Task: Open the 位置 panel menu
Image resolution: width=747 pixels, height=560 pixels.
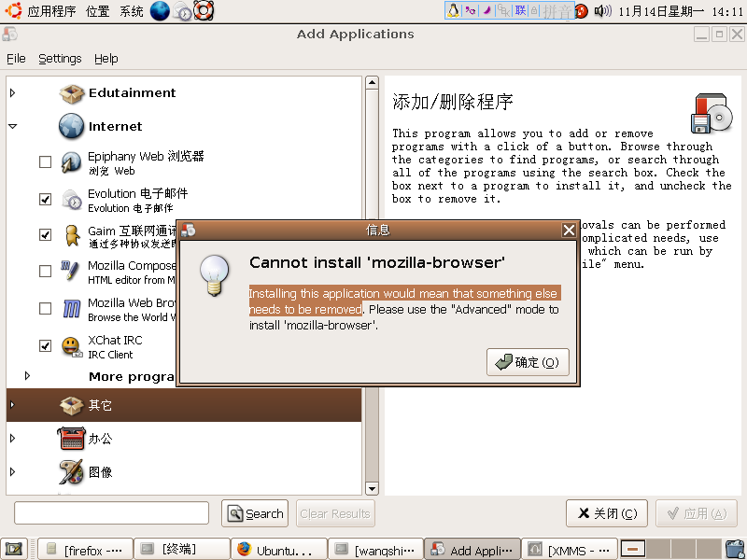Action: (98, 11)
